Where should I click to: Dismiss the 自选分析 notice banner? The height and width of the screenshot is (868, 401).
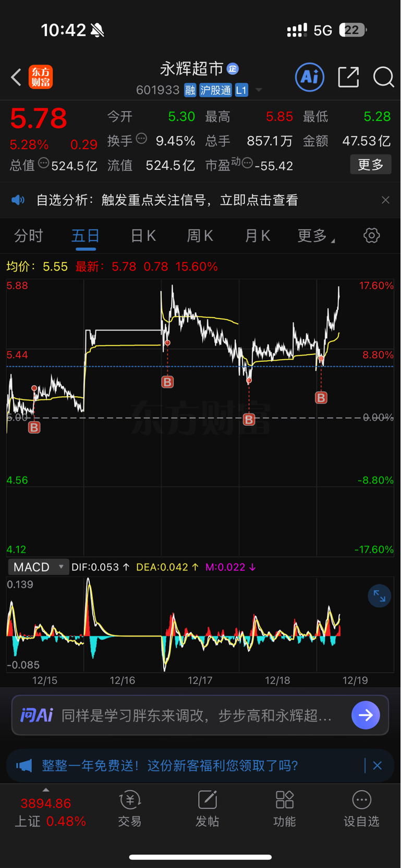(x=385, y=200)
